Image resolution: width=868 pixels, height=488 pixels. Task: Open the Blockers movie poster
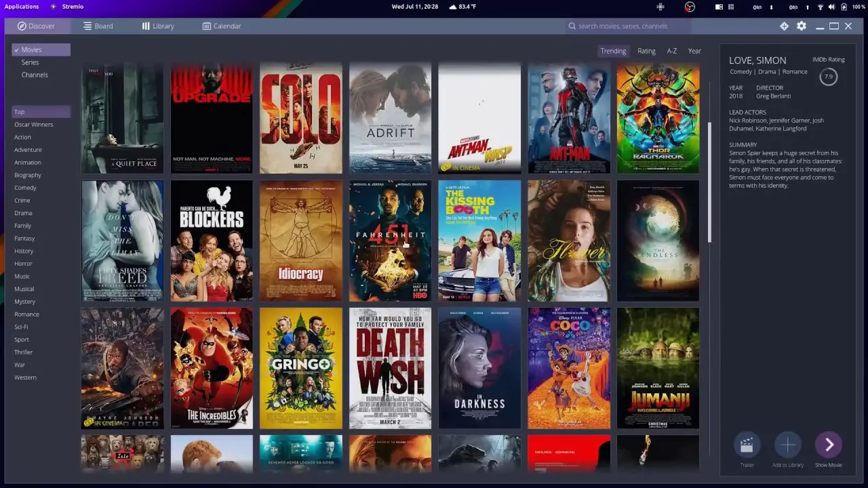point(212,241)
